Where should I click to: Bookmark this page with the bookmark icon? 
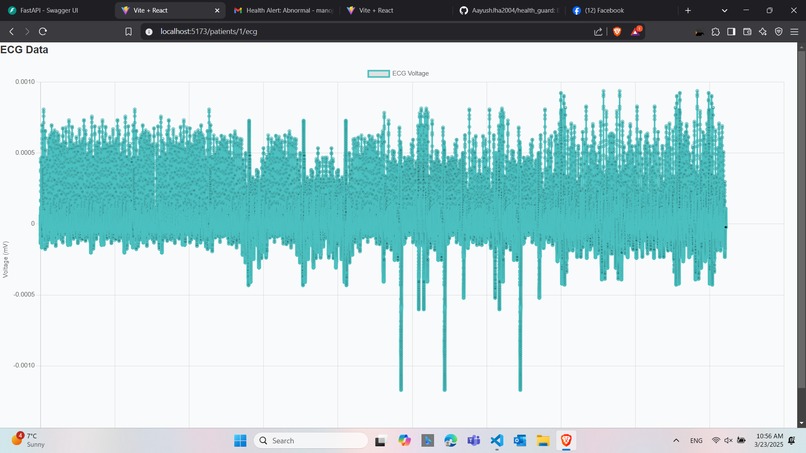[x=129, y=31]
